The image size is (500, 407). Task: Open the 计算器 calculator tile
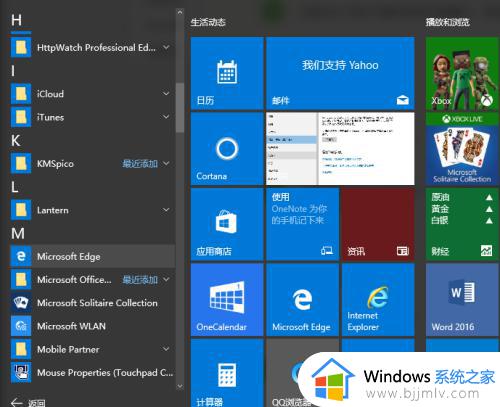click(x=227, y=373)
